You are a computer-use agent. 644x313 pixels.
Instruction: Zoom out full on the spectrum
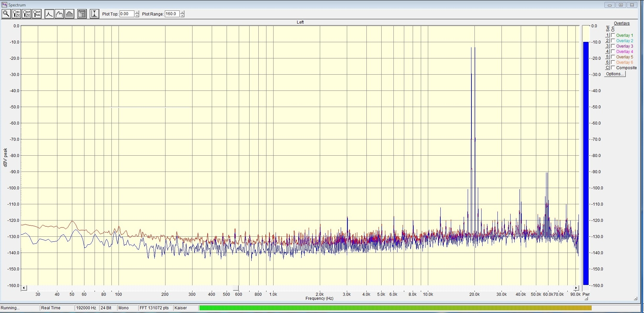coord(37,14)
